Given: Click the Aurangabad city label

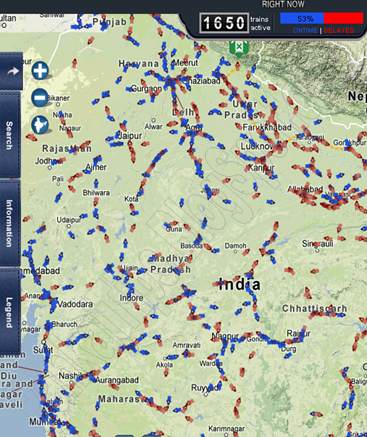Looking at the screenshot, I should [x=117, y=380].
